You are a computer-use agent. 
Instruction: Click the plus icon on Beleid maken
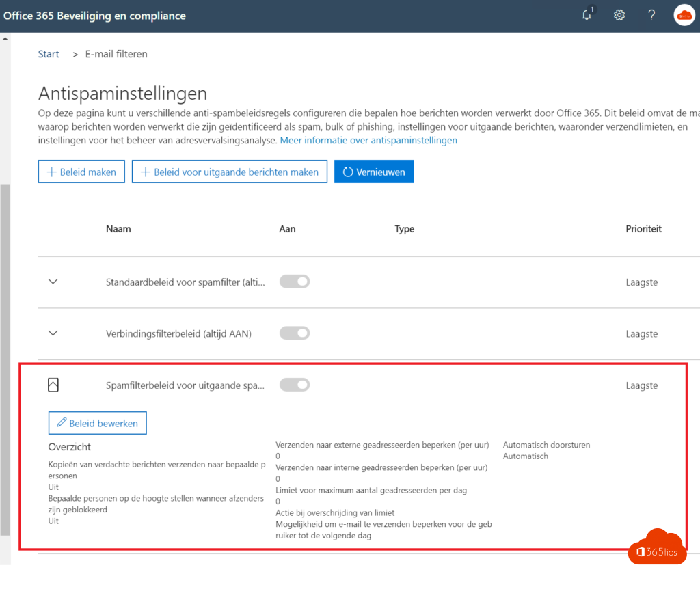pos(51,172)
